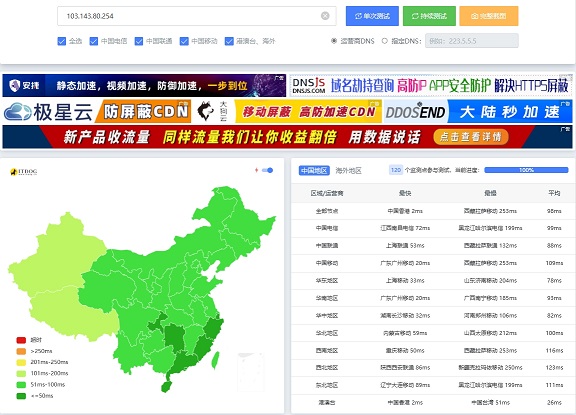Switch to the 海外地区 tab
The width and height of the screenshot is (576, 415).
[x=348, y=170]
